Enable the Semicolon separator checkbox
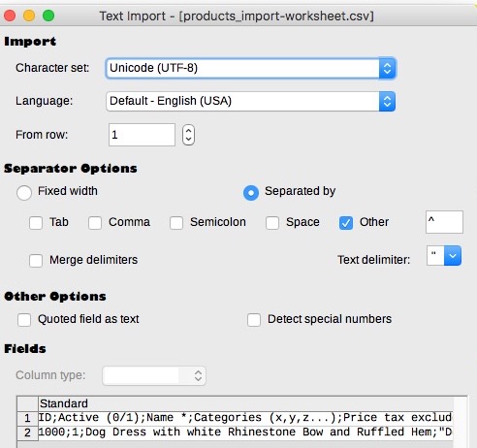This screenshot has height=448, width=477. point(176,223)
